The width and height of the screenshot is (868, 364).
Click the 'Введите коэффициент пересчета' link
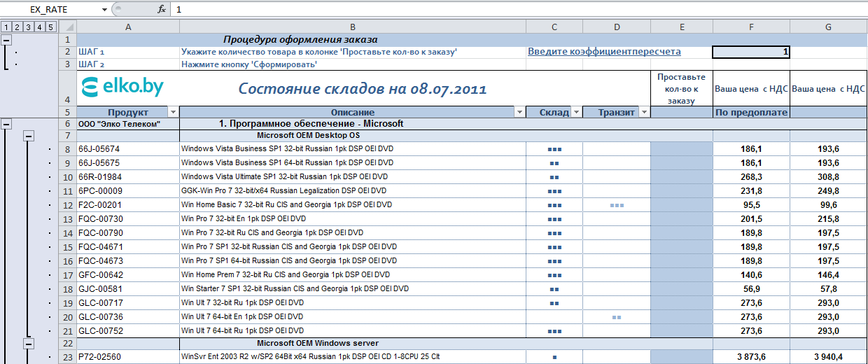[x=604, y=52]
